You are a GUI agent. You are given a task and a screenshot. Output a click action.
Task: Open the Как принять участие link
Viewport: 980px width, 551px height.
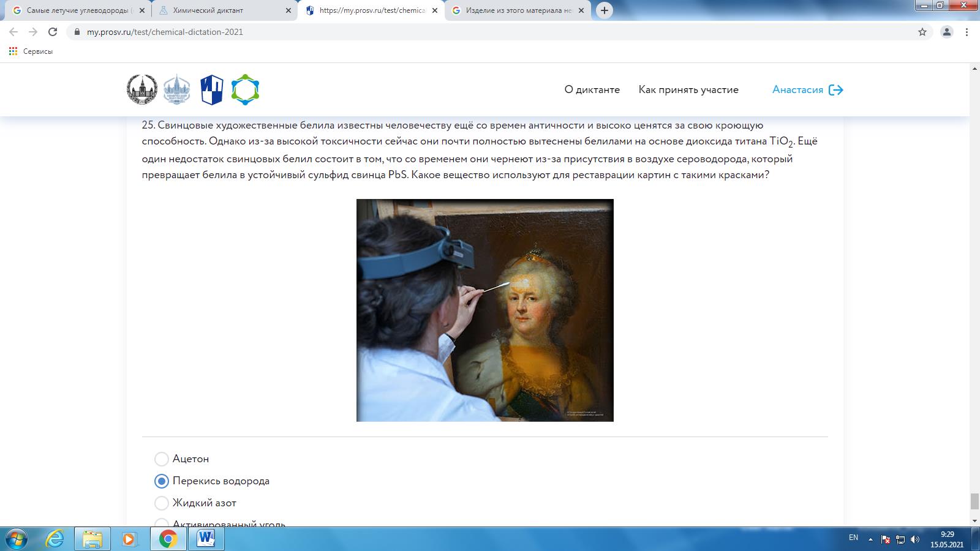tap(688, 89)
